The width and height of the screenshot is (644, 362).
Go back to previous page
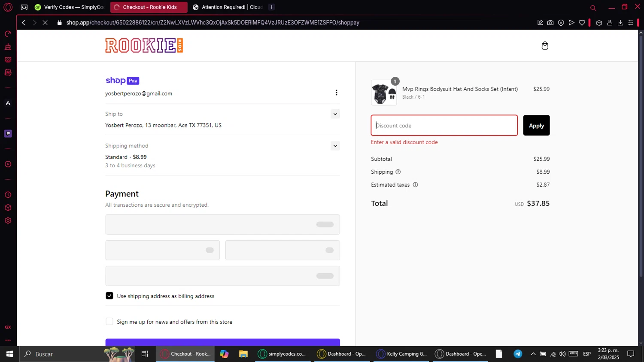(24, 23)
